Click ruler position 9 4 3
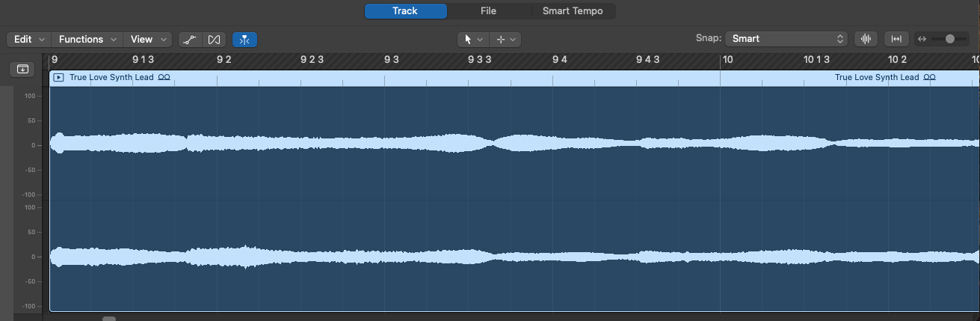The height and width of the screenshot is (321, 980). [x=647, y=59]
